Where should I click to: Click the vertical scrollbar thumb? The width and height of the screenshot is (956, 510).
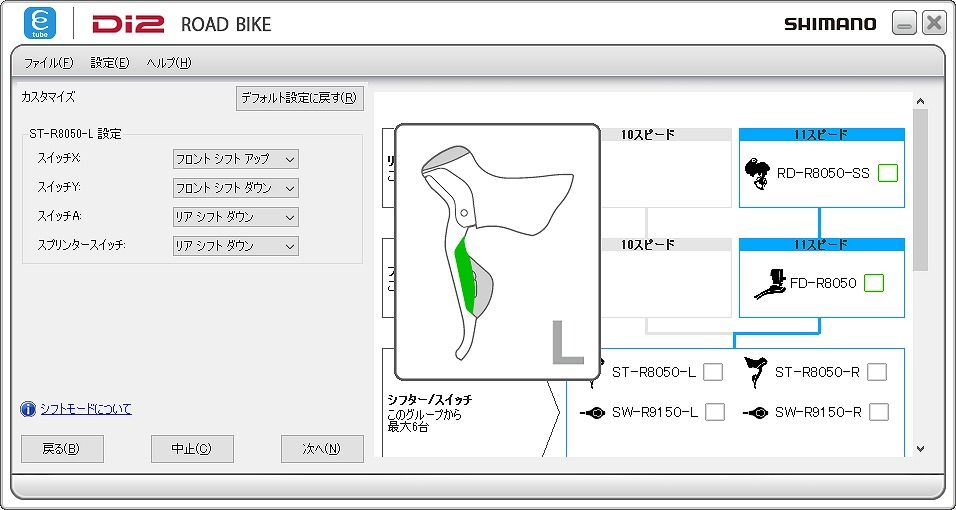(921, 190)
